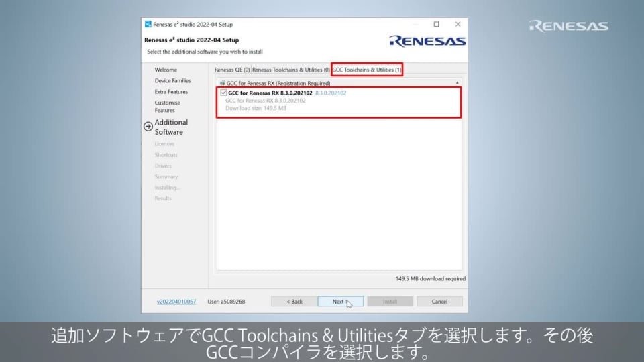Toggle GCC for Renesas RX 8.3.0.202102 checkbox

coord(223,93)
